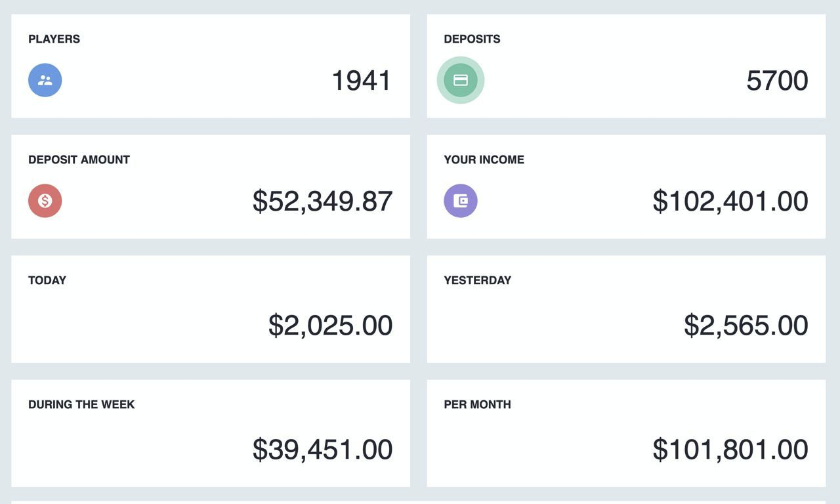Click the blue Players group icon
Screen dimensions: 840x504
45,80
